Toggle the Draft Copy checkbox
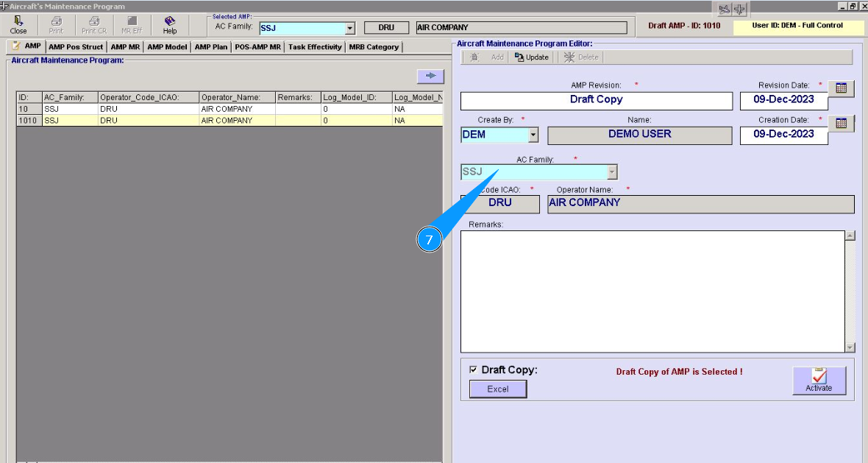This screenshot has height=463, width=868. (473, 370)
